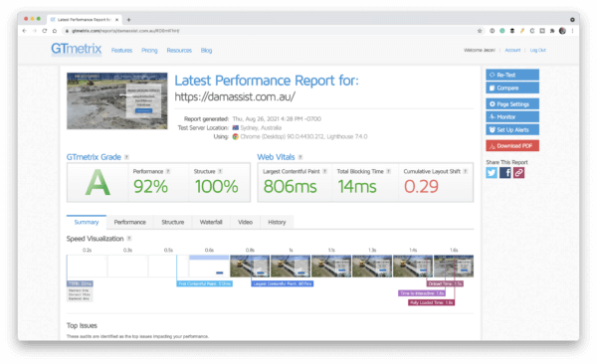The height and width of the screenshot is (364, 597).
Task: Click the 806ms LCP value
Action: coord(290,187)
